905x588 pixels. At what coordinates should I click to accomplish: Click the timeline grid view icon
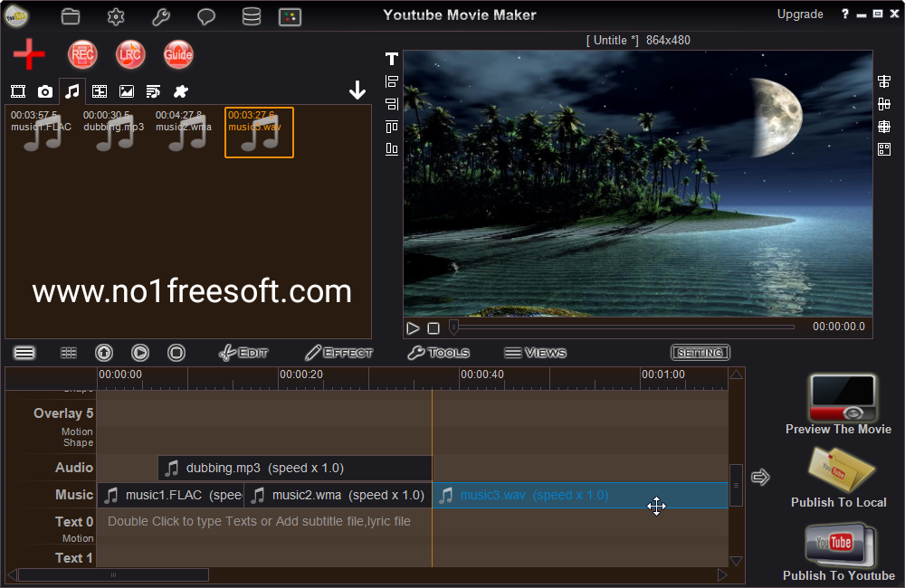click(x=69, y=353)
